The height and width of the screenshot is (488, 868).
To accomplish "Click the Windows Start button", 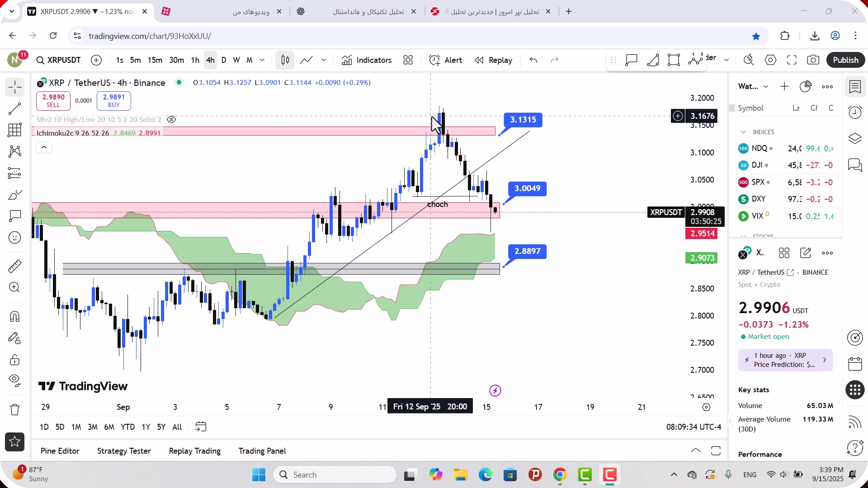I will [259, 475].
